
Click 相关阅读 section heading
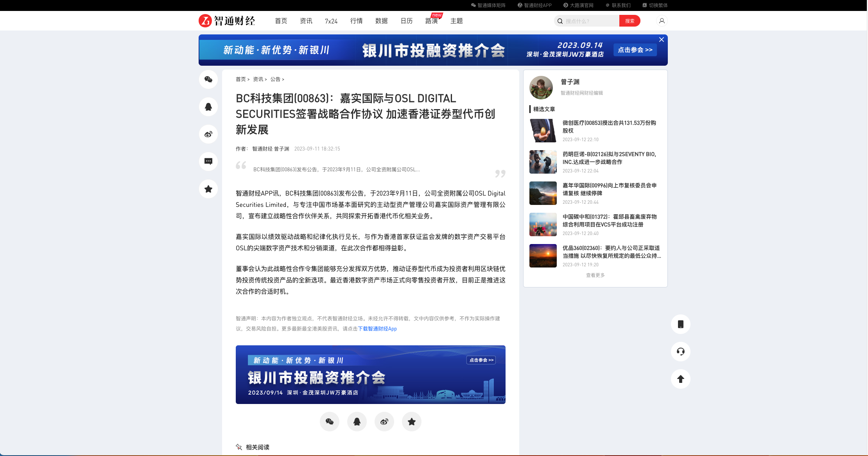[258, 447]
